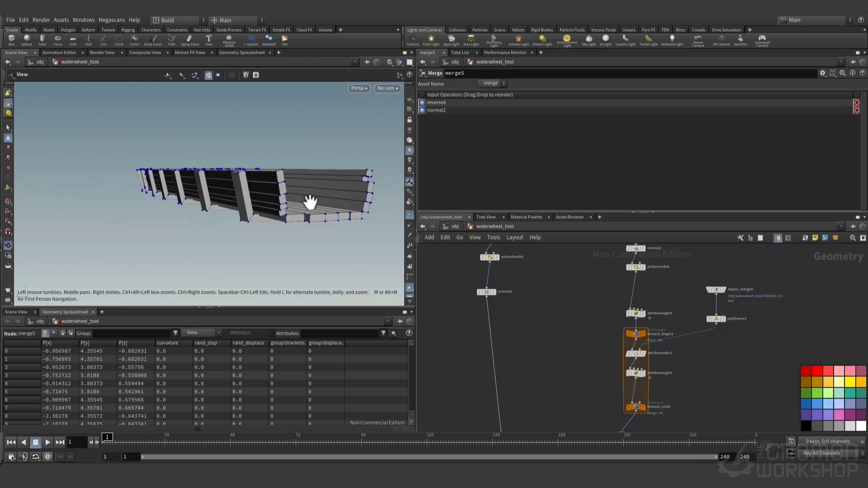Remove normal2 input from merge list
Viewport: 868px width, 488px height.
tap(856, 110)
